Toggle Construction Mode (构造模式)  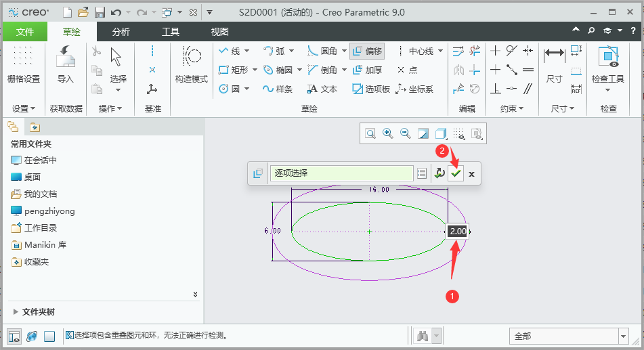coord(192,64)
